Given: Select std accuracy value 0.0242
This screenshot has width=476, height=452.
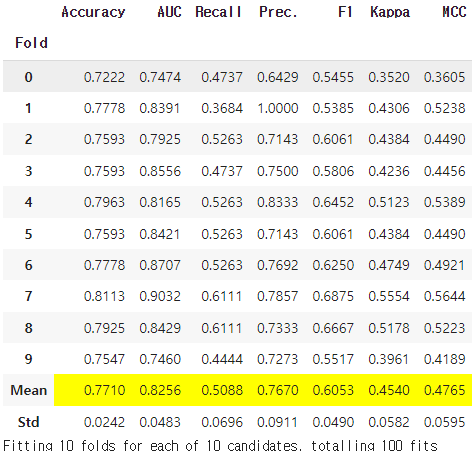Looking at the screenshot, I should click(104, 422).
